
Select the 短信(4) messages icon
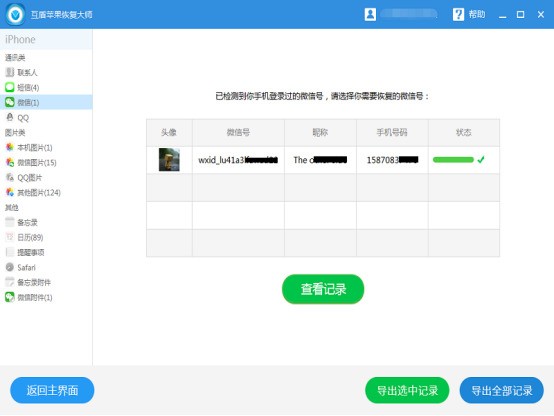click(x=10, y=87)
